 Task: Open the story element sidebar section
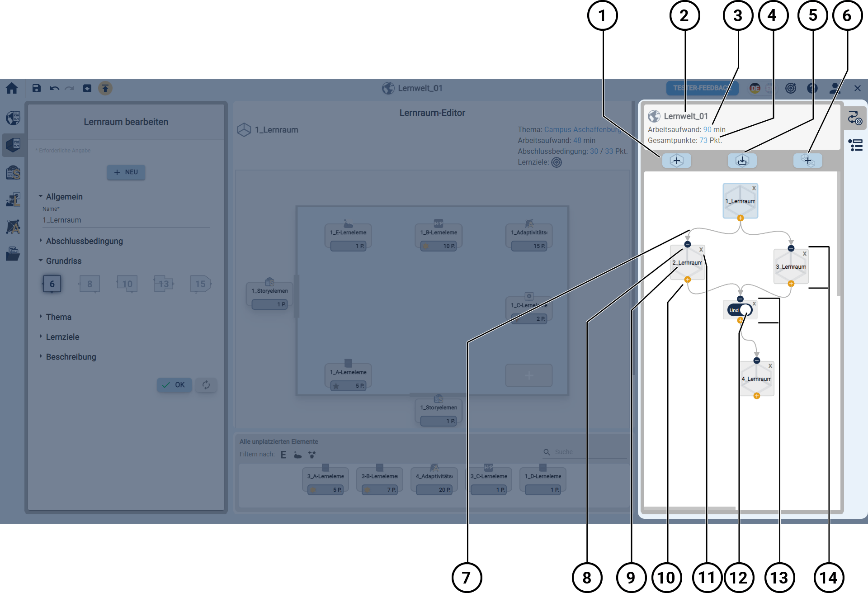coord(13,172)
